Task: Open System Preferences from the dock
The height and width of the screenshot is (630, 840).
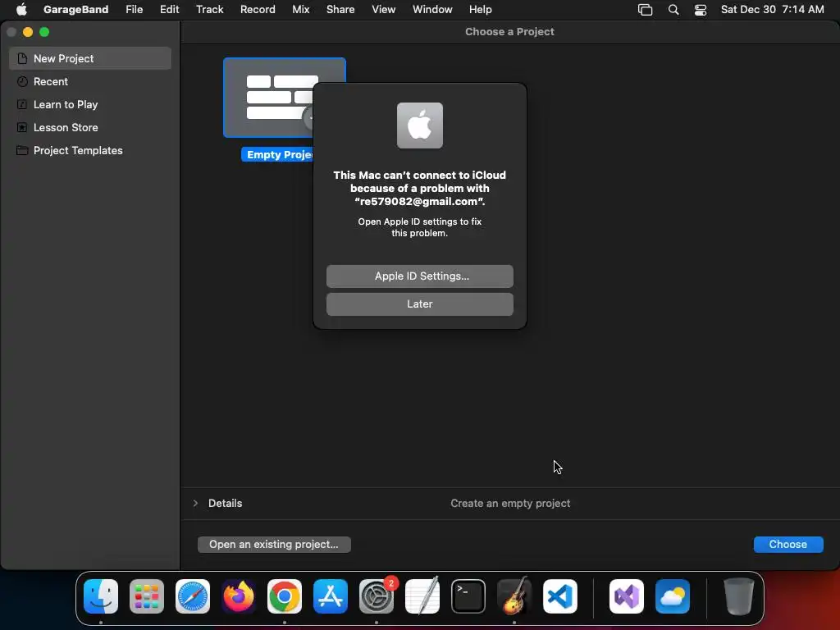Action: [x=376, y=596]
